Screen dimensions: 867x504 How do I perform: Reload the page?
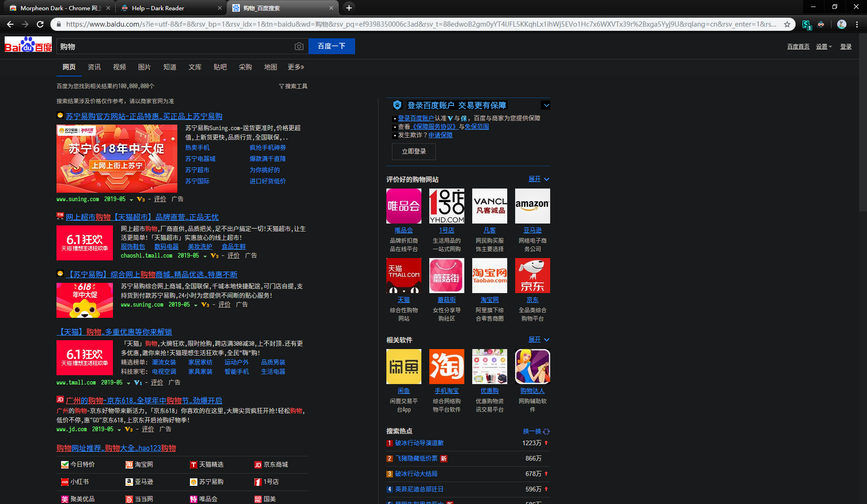click(40, 24)
